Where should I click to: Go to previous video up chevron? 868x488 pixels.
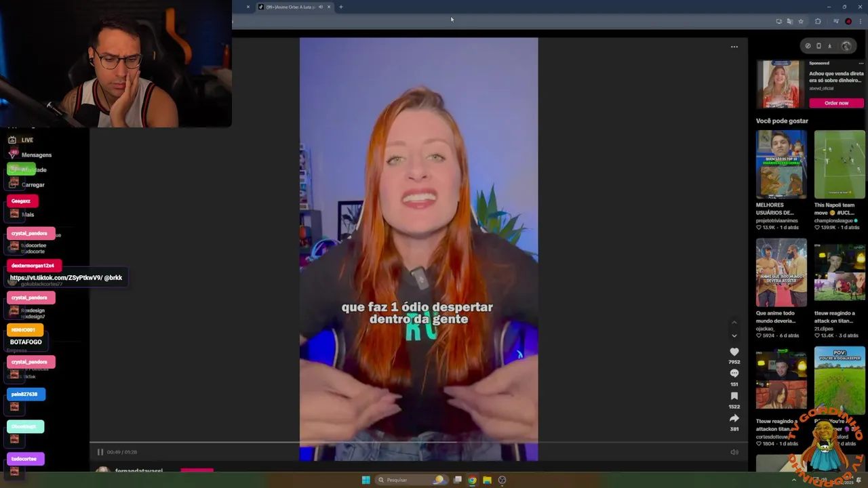coord(734,323)
